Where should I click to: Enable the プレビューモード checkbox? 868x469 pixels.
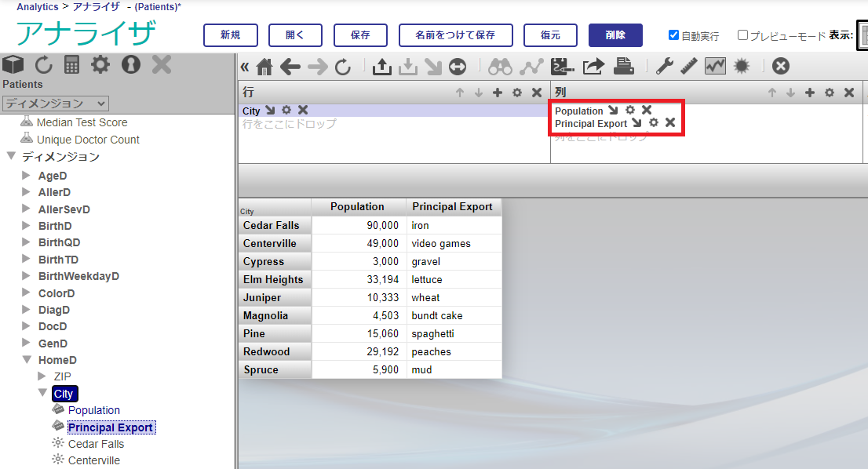pyautogui.click(x=742, y=35)
